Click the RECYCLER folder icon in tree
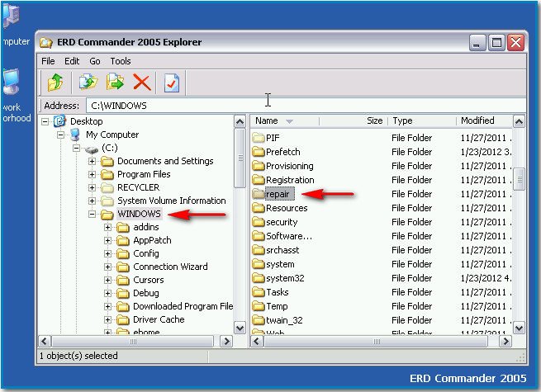541x392 pixels. (107, 188)
